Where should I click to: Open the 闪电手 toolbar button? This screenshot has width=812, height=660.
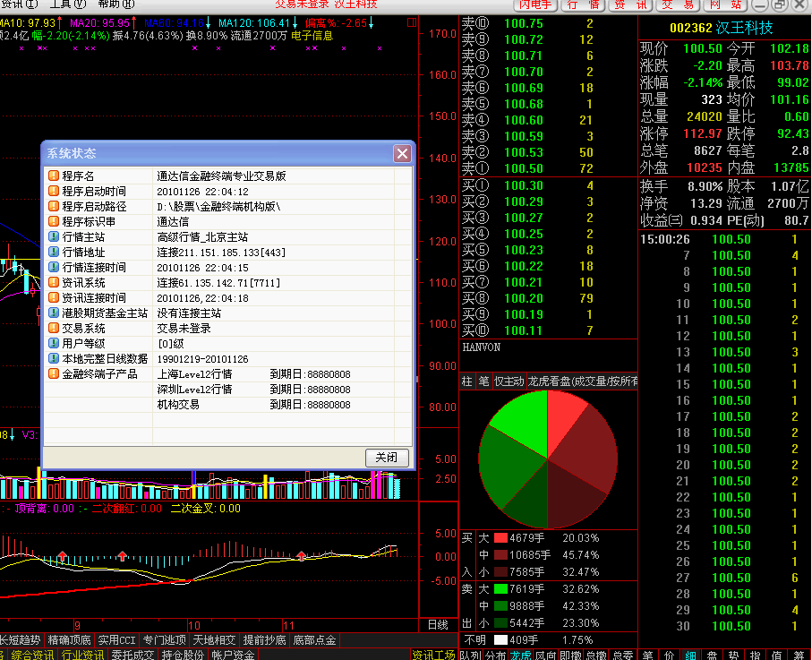(x=535, y=4)
